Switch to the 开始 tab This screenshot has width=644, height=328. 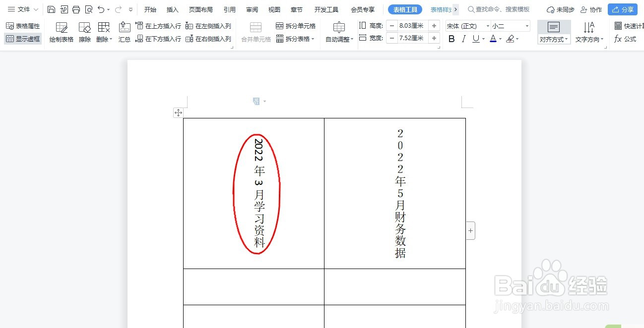pyautogui.click(x=150, y=9)
